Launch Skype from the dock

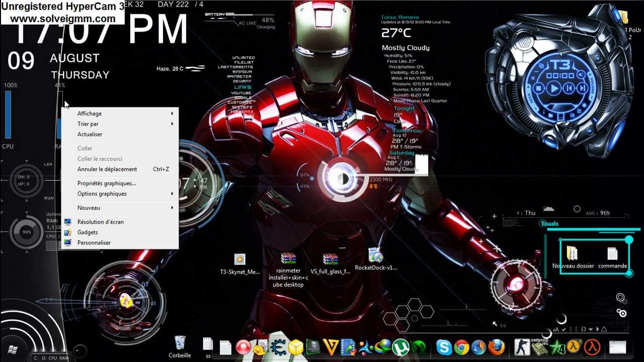tap(444, 347)
